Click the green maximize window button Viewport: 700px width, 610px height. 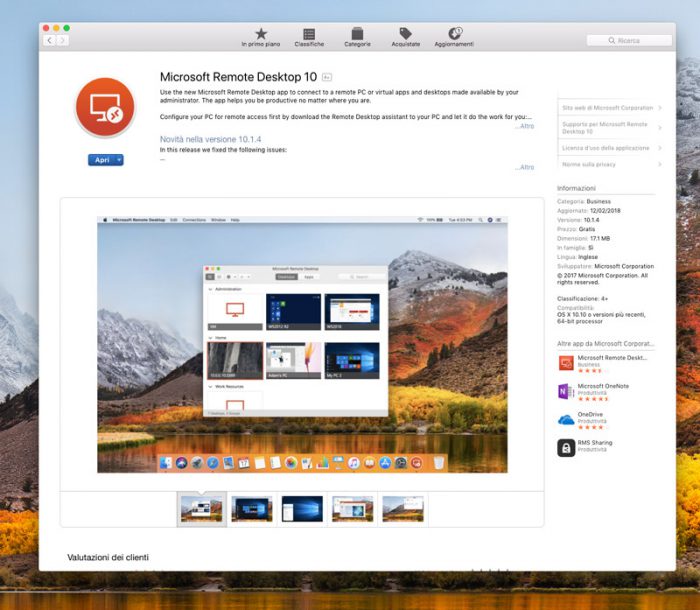tap(67, 28)
